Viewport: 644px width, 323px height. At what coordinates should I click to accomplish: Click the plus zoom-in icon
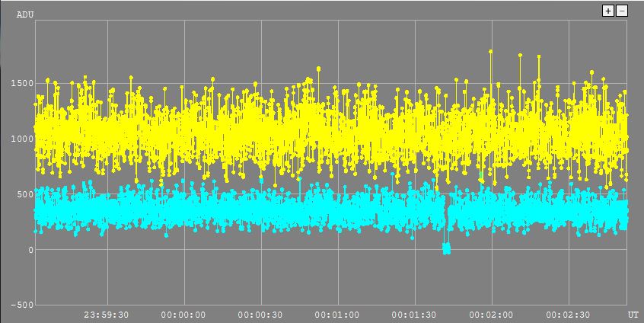607,11
